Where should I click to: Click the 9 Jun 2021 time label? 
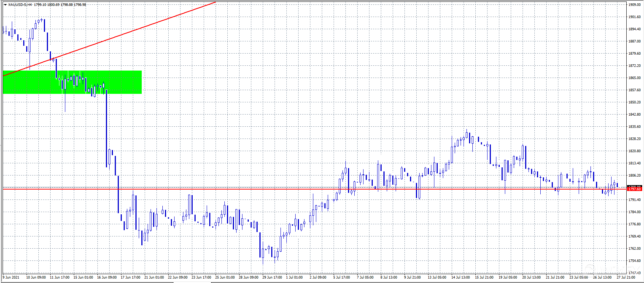(x=11, y=277)
